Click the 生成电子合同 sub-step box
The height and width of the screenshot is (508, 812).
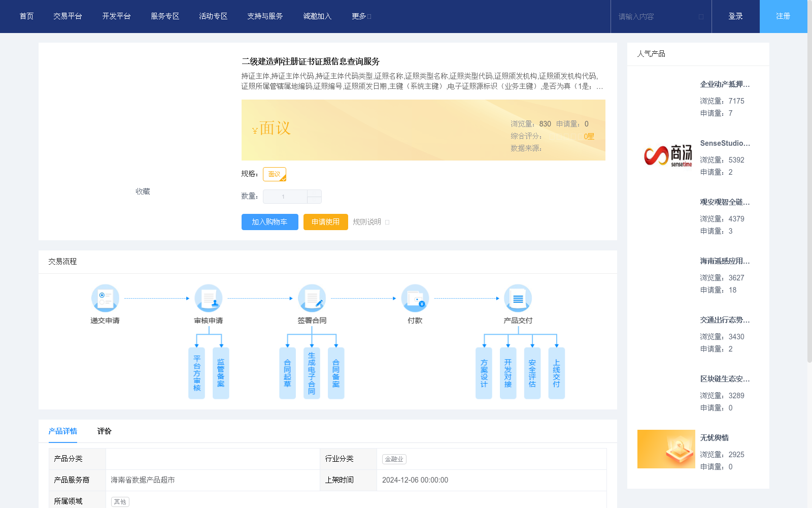(312, 373)
